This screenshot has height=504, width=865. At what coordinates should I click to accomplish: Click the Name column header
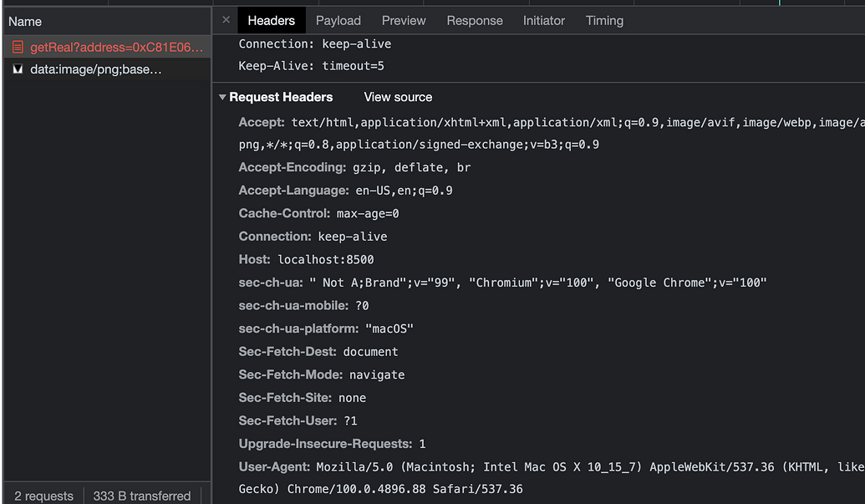tap(25, 21)
